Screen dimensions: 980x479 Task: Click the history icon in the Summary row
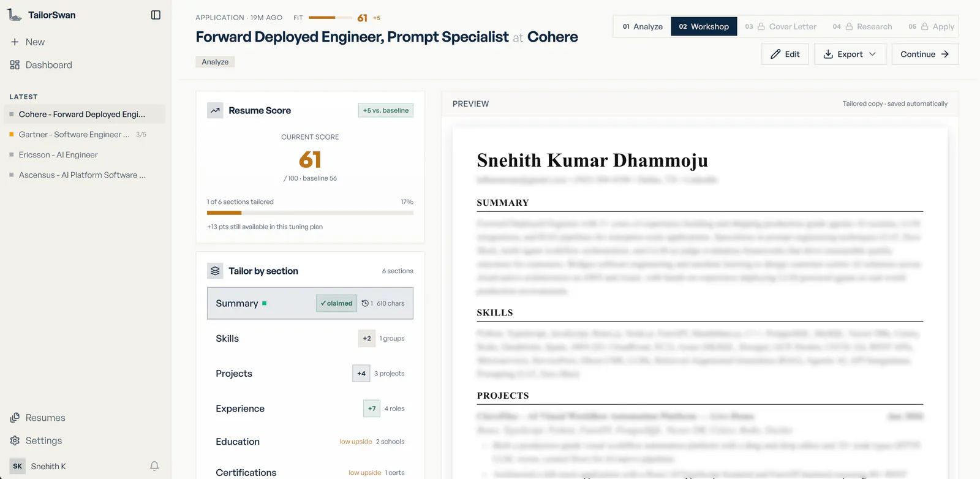(365, 303)
